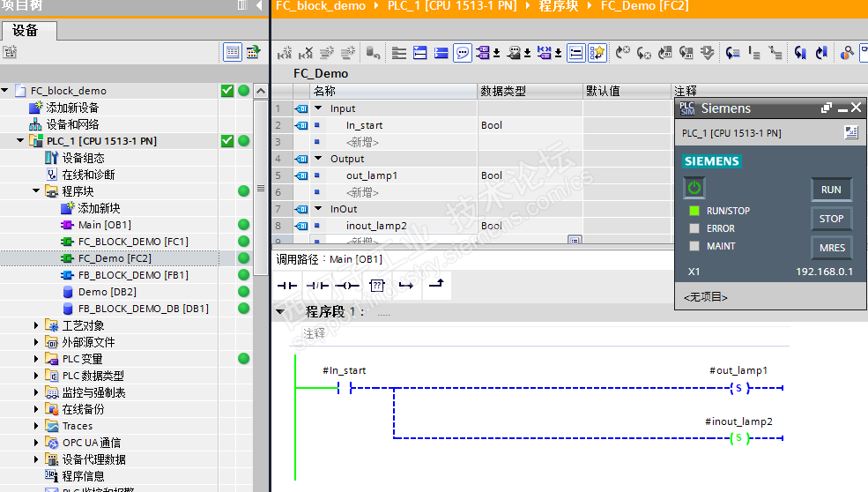Screen dimensions: 868x492
Task: Click In_start name cell in interface
Action: [x=364, y=125]
